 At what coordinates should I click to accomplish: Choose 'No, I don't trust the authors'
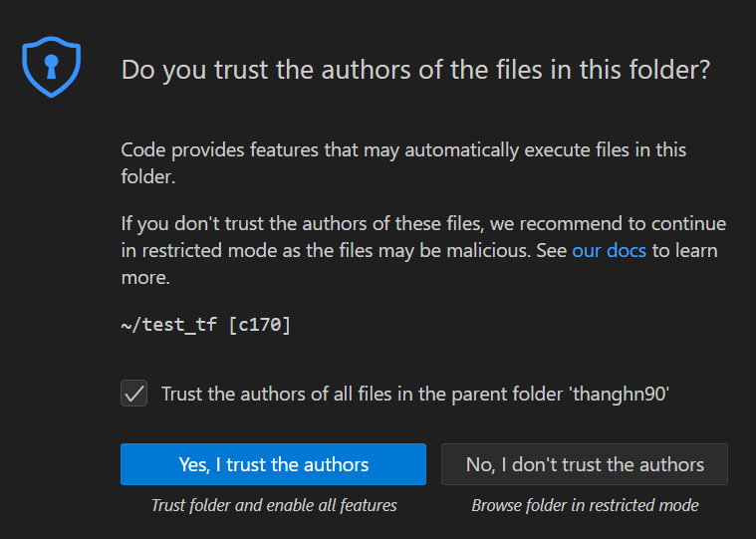(585, 464)
